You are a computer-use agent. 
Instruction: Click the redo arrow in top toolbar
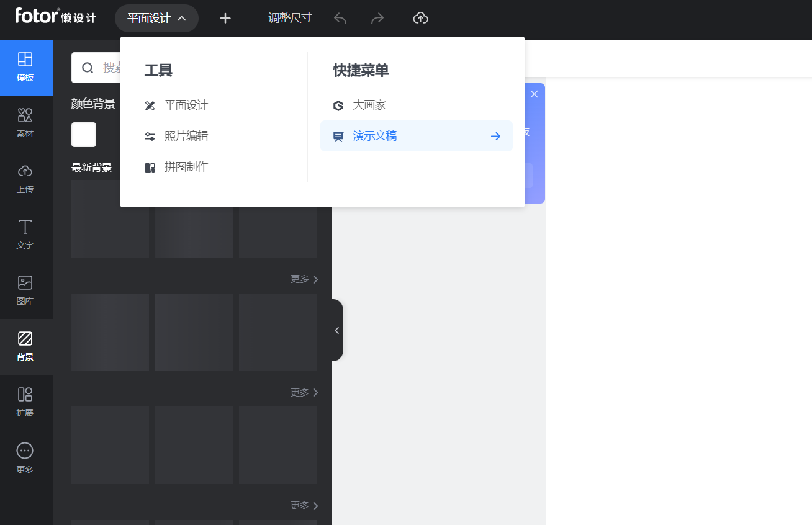pyautogui.click(x=377, y=19)
